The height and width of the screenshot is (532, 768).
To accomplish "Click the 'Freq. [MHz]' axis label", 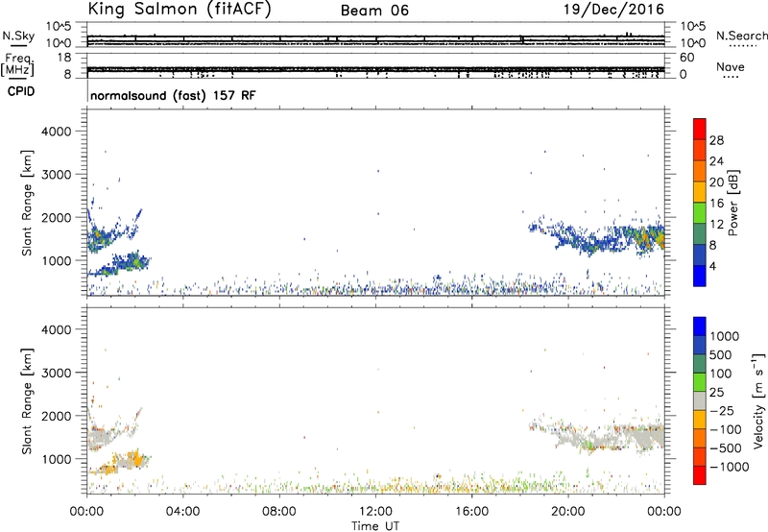I will click(17, 64).
